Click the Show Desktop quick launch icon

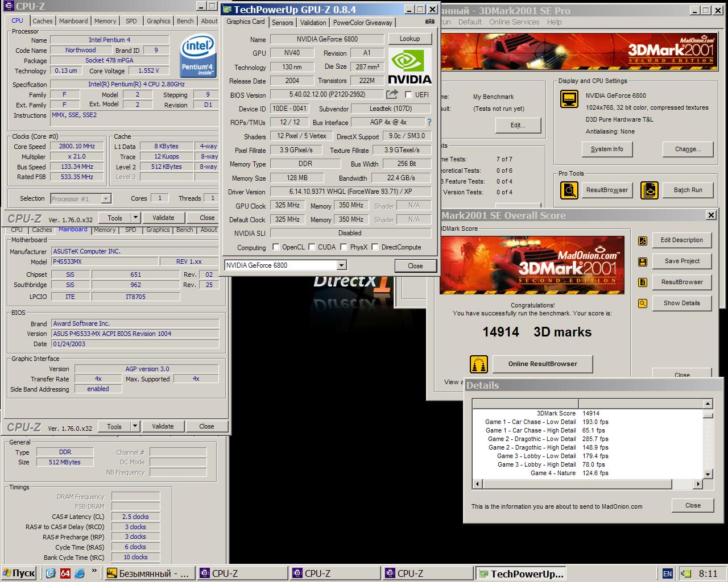click(51, 573)
